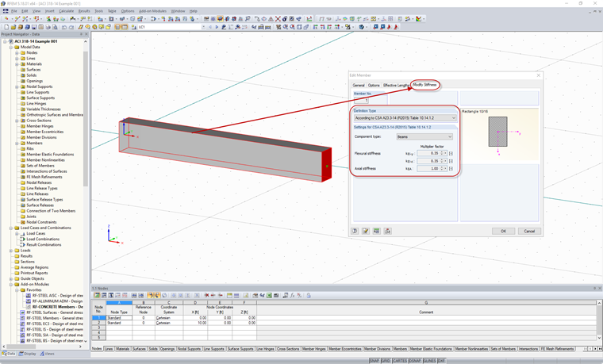This screenshot has width=603, height=364.
Task: Click the first icon in Nodes table toolbar
Action: point(97,295)
